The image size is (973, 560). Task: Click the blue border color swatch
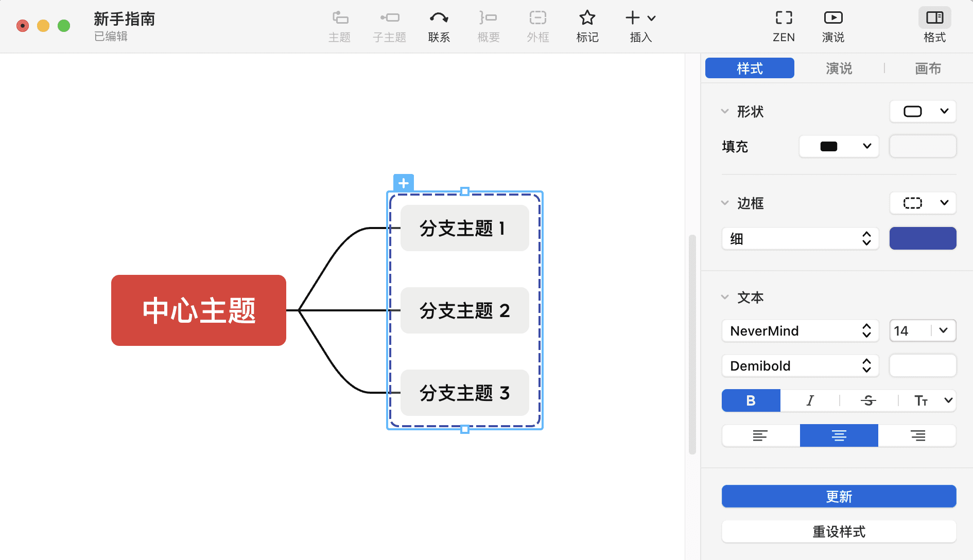(923, 238)
